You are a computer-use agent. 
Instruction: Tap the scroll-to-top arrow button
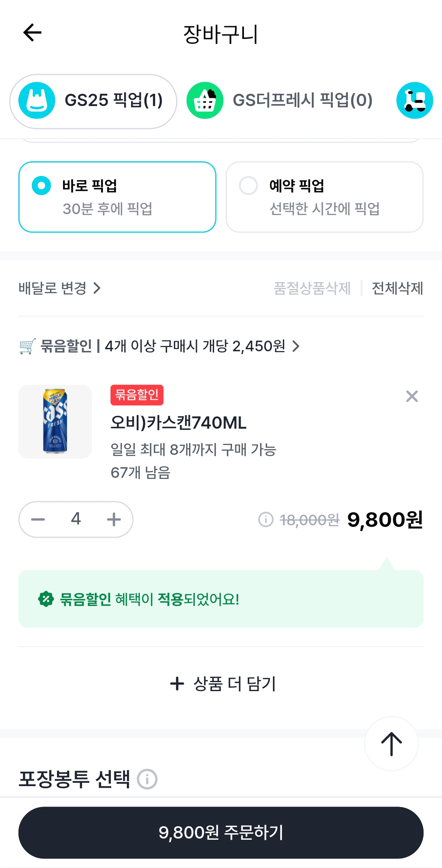pos(391,744)
